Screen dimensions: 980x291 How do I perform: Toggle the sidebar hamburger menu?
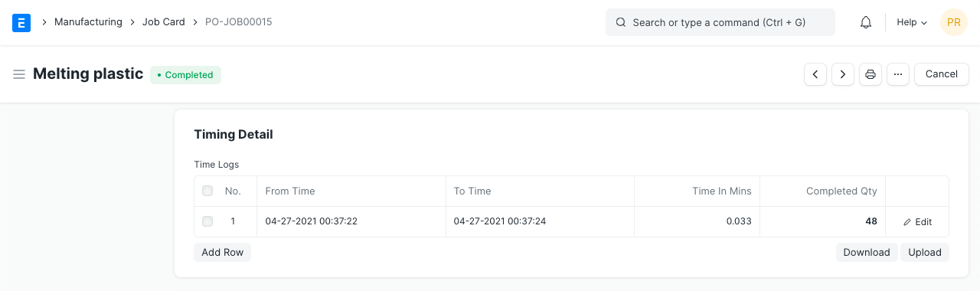[19, 74]
